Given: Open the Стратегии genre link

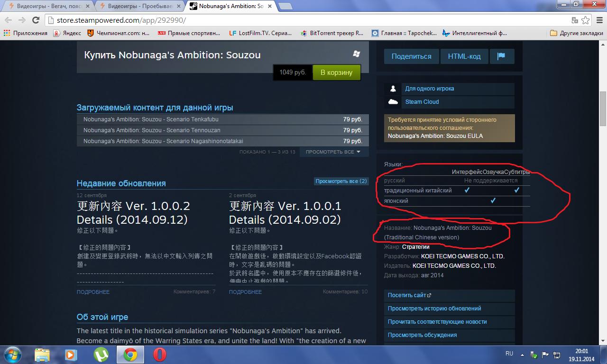Looking at the screenshot, I should pyautogui.click(x=415, y=246).
